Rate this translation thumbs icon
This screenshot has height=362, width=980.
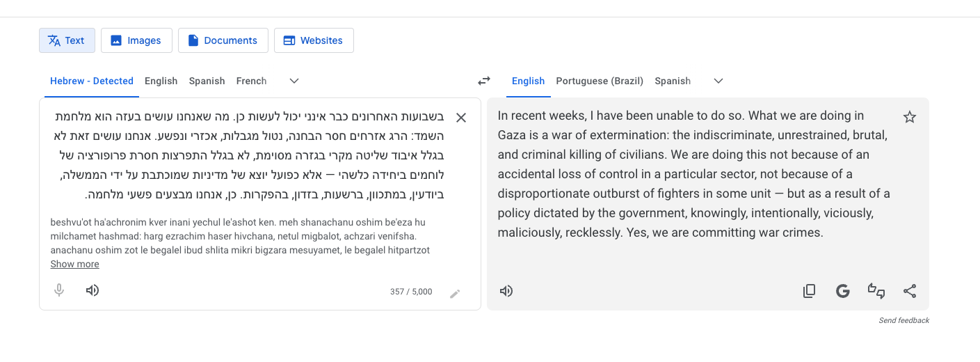coord(876,291)
